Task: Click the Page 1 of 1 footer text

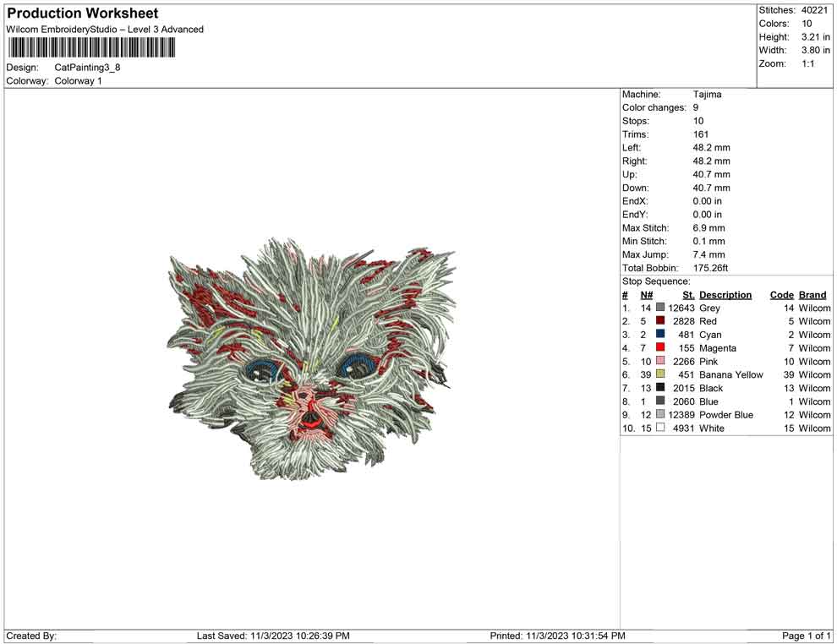Action: [807, 636]
